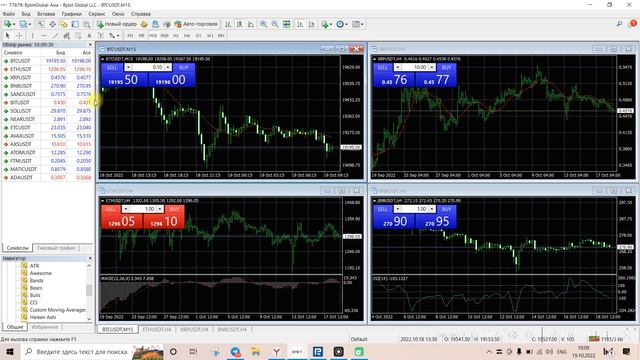Select the crosshair tool
The width and height of the screenshot is (640, 360).
tap(19, 36)
